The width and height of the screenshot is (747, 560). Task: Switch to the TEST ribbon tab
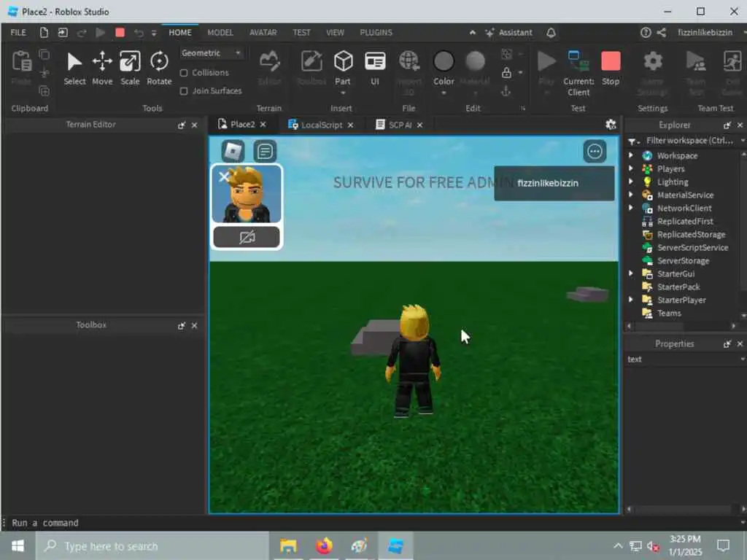pyautogui.click(x=301, y=32)
